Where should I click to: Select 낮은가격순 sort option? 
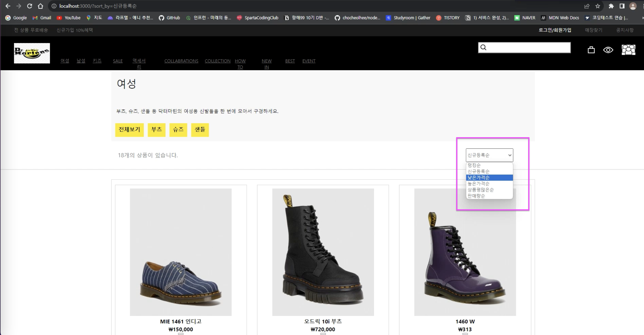point(489,177)
